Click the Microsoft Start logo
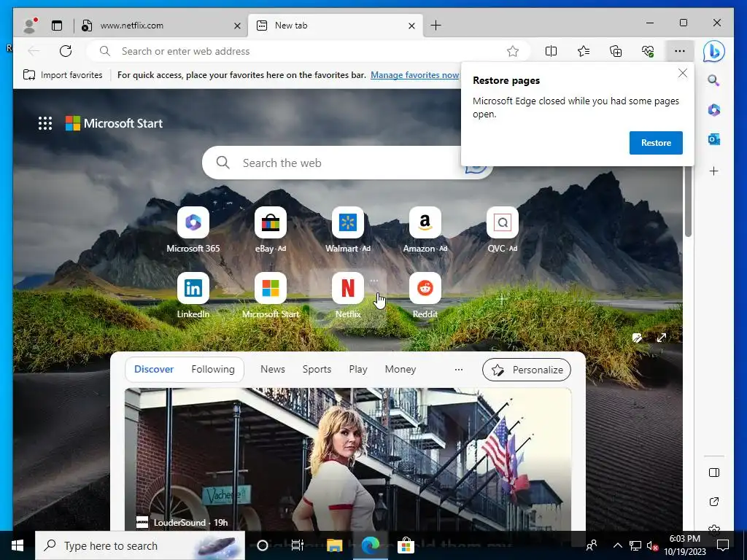Screen dimensions: 747x560 [115, 123]
